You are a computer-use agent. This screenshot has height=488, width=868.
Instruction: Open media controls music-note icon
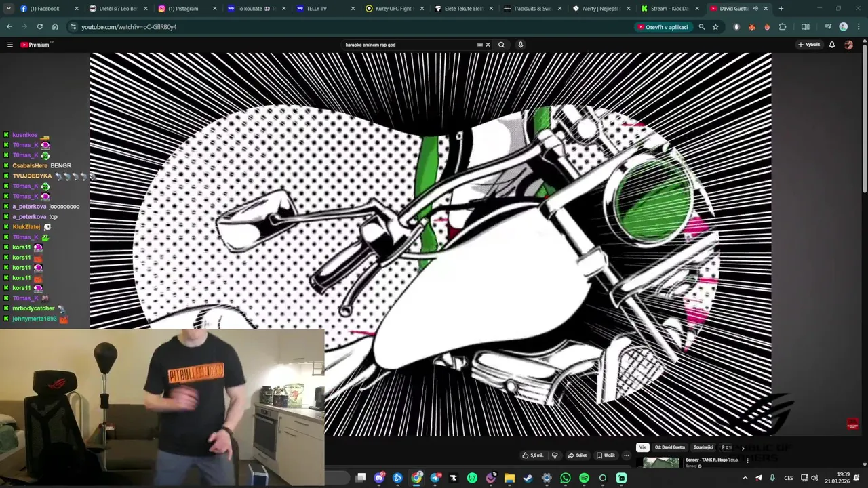pos(828,27)
